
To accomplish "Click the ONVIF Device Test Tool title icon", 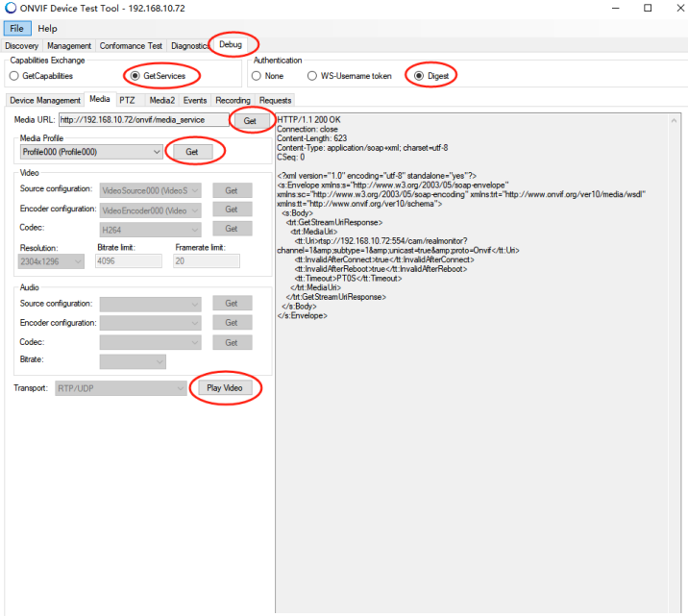I will pos(11,8).
